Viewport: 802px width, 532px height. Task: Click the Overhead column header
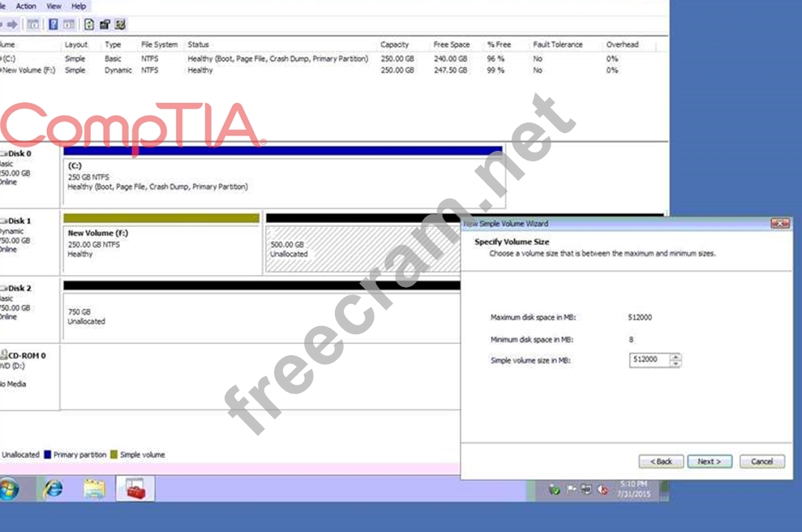point(623,45)
